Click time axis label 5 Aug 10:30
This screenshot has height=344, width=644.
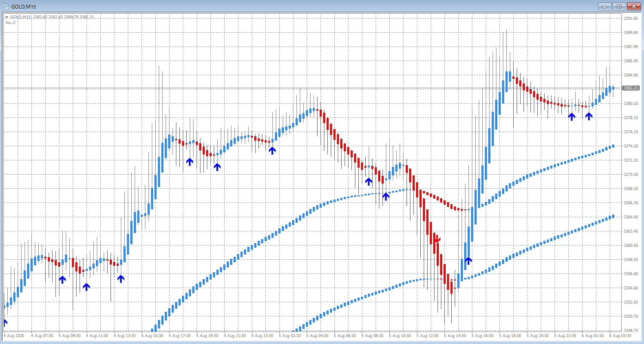click(400, 336)
